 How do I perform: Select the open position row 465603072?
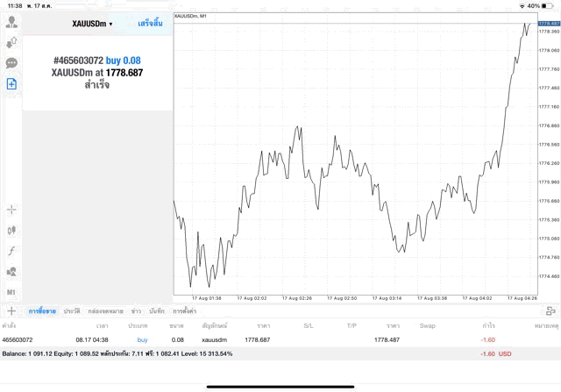click(263, 339)
